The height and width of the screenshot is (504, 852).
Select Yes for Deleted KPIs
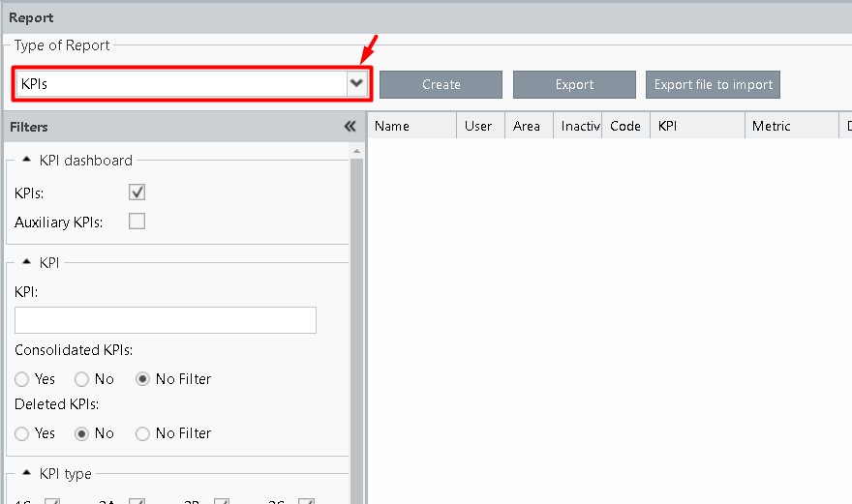tap(22, 433)
